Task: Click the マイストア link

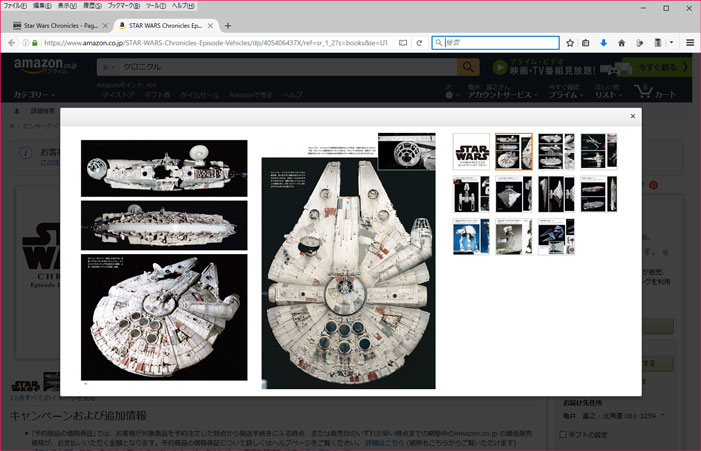Action: click(x=118, y=95)
